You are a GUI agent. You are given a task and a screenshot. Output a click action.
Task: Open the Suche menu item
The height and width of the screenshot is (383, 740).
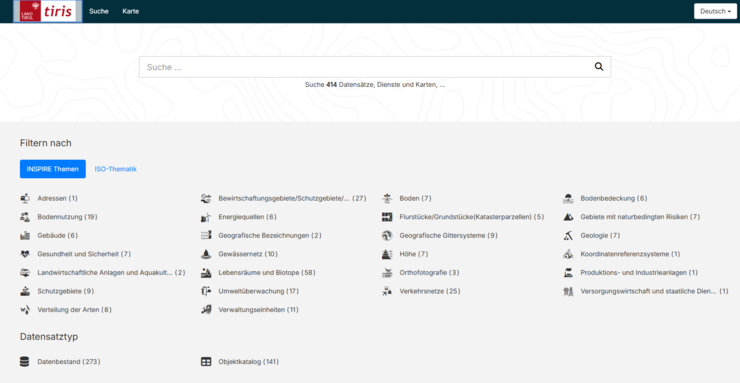tap(99, 11)
